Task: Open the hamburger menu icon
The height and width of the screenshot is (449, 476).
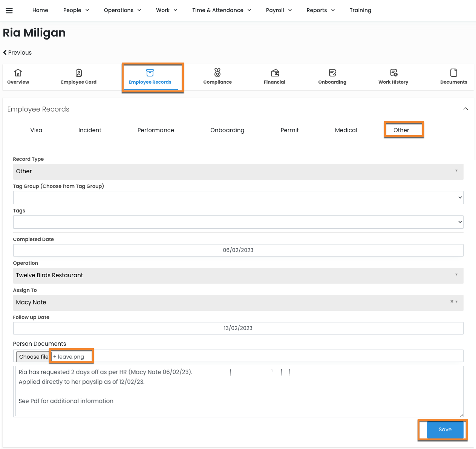Action: click(x=9, y=11)
